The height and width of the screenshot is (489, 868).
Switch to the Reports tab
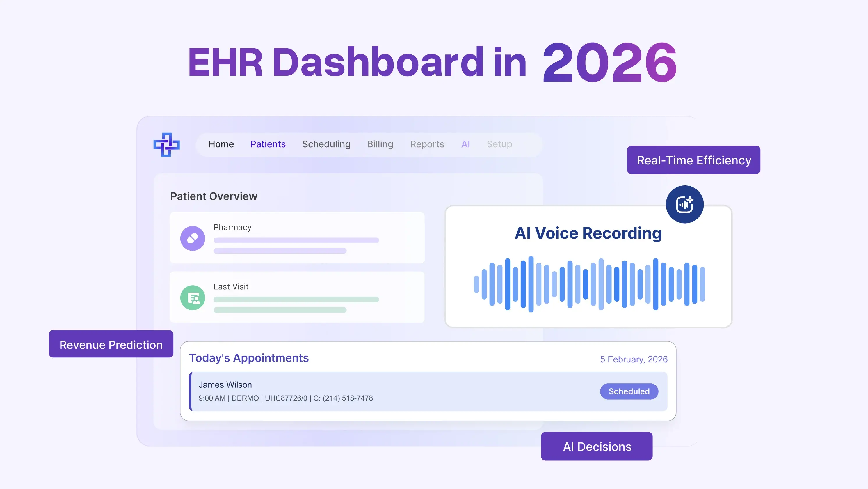click(427, 144)
